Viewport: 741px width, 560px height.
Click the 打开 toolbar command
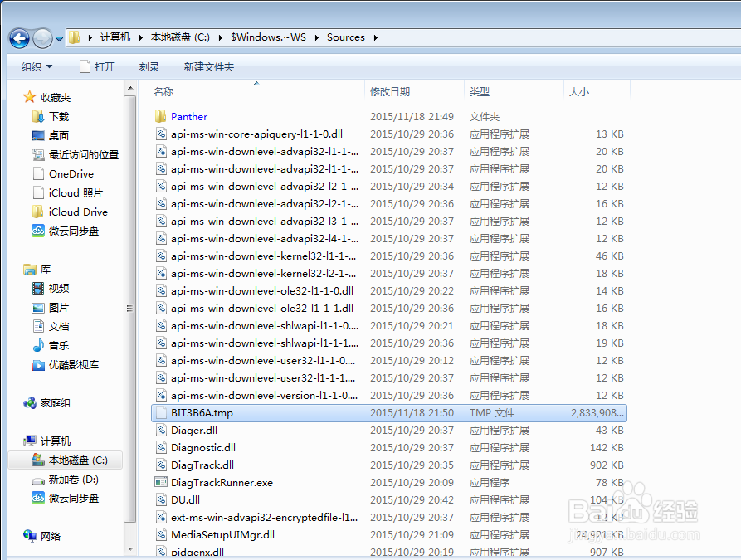pos(105,66)
